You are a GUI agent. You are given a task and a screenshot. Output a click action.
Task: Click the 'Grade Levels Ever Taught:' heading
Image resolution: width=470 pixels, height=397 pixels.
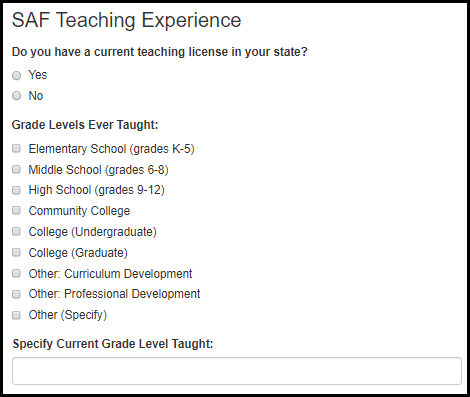click(x=85, y=125)
